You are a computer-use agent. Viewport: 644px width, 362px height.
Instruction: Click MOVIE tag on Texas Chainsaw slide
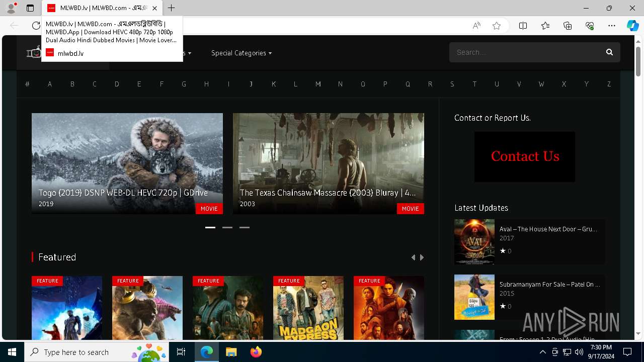[411, 209]
